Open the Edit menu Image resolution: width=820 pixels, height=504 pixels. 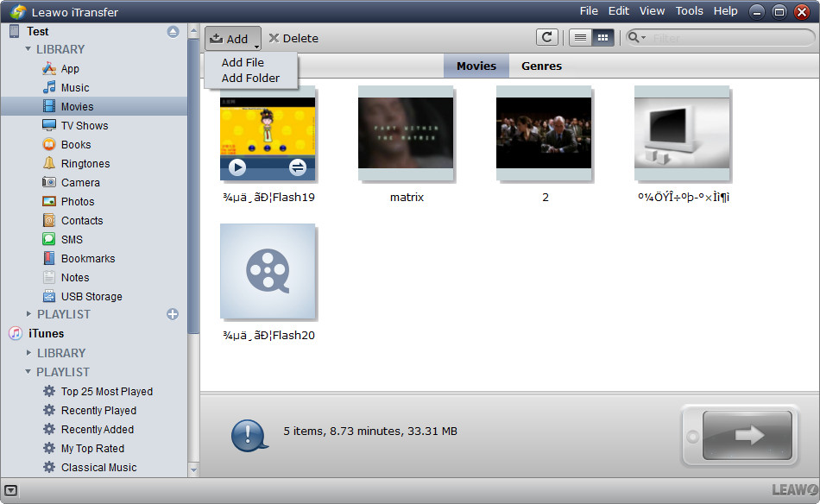click(x=618, y=11)
